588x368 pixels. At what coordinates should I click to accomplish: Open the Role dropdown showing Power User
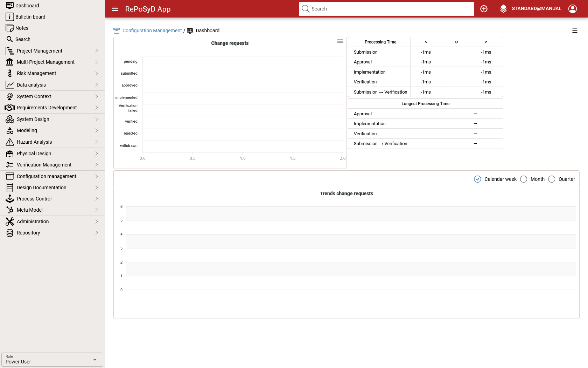pos(52,360)
